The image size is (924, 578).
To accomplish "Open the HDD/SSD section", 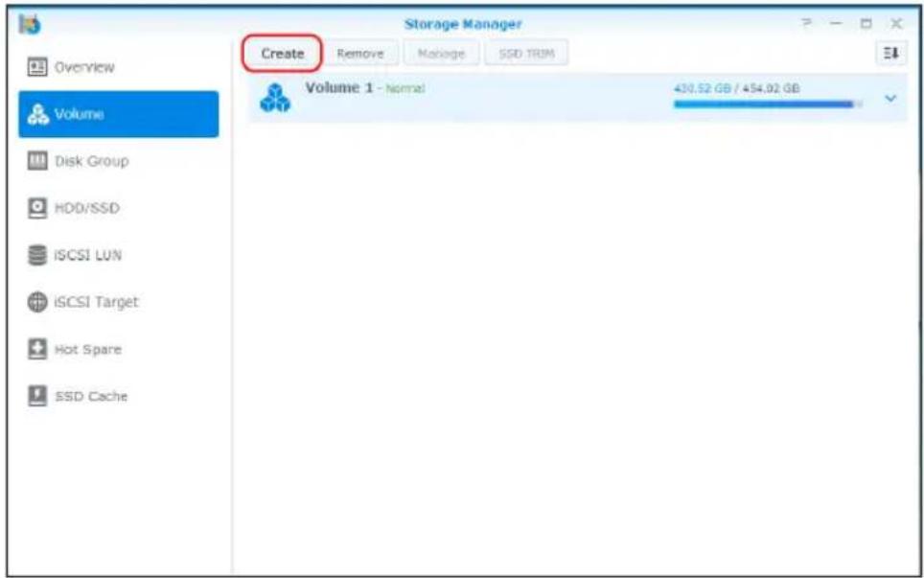I will [119, 208].
